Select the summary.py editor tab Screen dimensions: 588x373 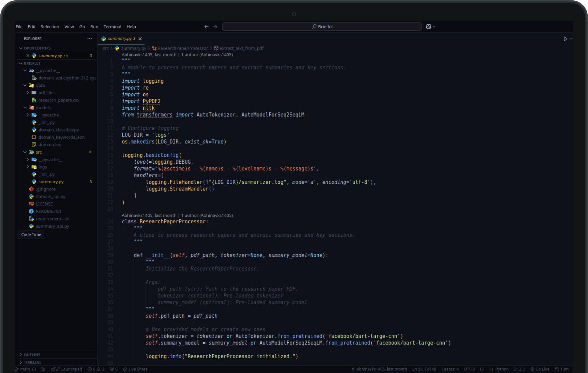122,39
